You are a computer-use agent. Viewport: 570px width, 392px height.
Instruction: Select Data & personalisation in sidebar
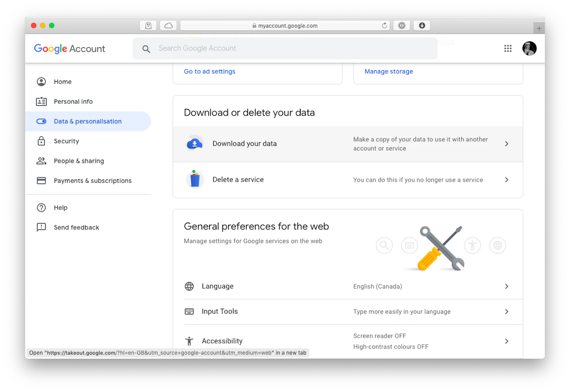88,121
